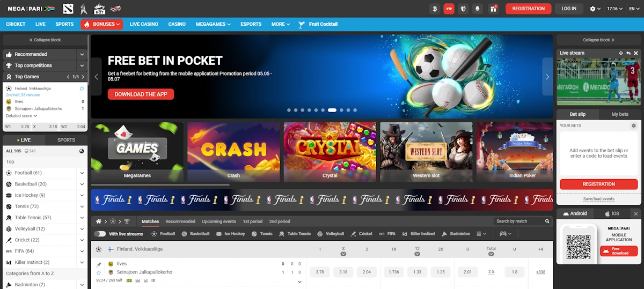This screenshot has width=644, height=289.
Task: Go to LIVE CASINO nav item
Action: pos(144,24)
